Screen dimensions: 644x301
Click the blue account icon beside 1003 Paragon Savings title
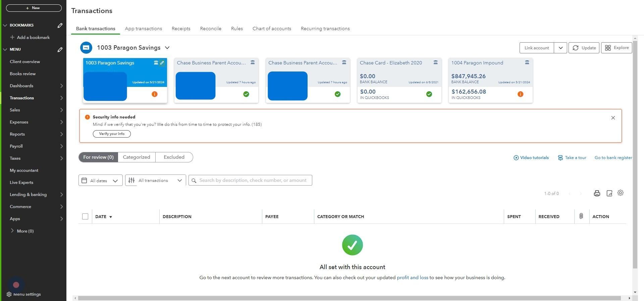click(x=86, y=48)
